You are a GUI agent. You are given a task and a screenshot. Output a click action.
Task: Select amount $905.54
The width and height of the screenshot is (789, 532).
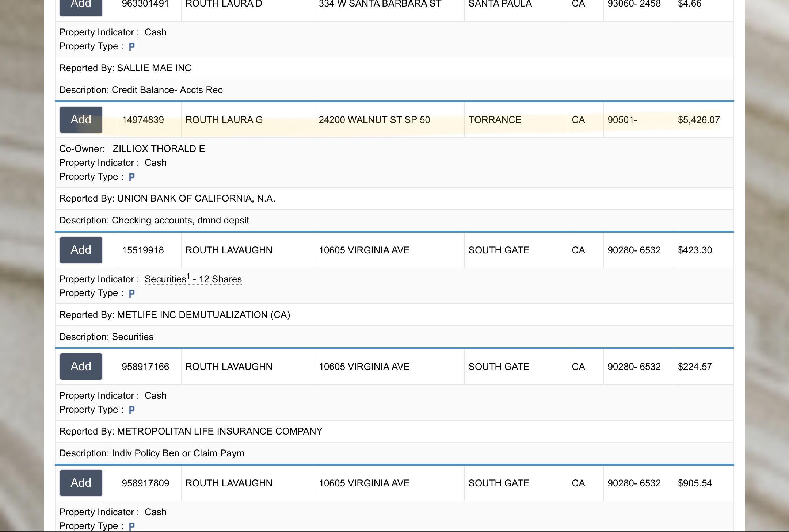[x=695, y=483]
